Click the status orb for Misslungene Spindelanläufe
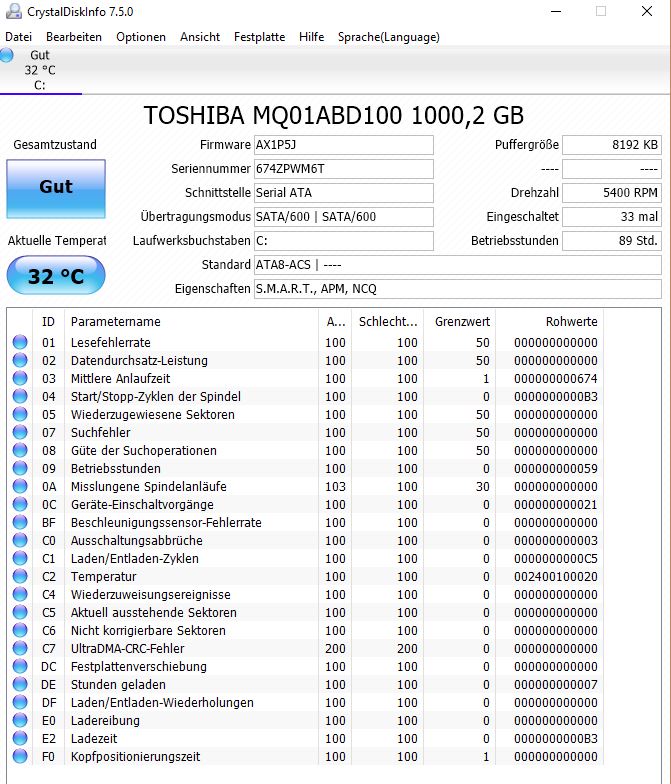The image size is (671, 784). [20, 486]
